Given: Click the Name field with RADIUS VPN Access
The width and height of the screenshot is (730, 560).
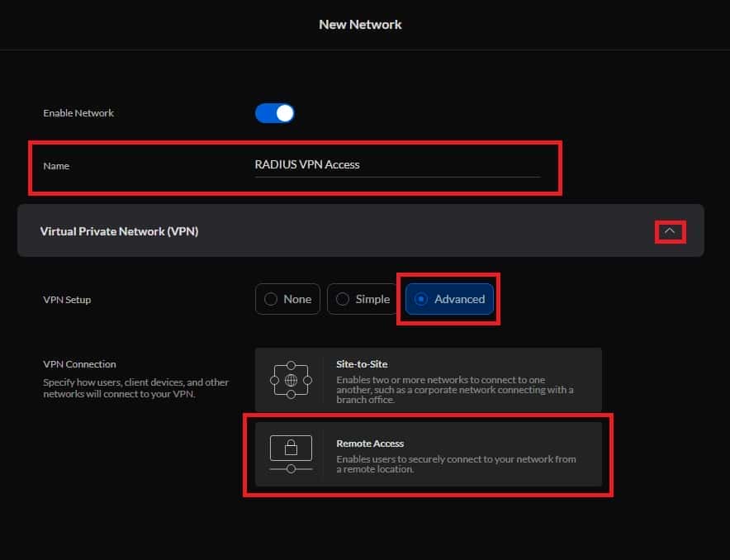Looking at the screenshot, I should tap(397, 165).
